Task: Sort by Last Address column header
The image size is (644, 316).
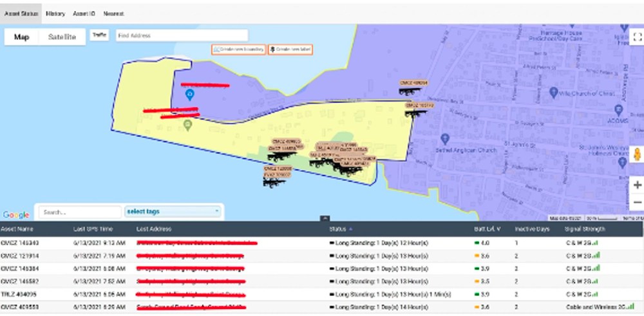Action: [154, 229]
